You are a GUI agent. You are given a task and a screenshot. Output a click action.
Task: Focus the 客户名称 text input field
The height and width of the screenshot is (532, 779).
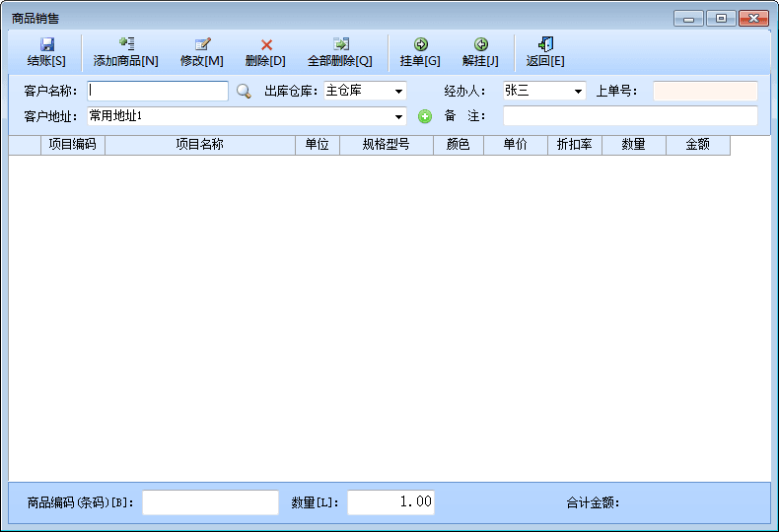(158, 92)
